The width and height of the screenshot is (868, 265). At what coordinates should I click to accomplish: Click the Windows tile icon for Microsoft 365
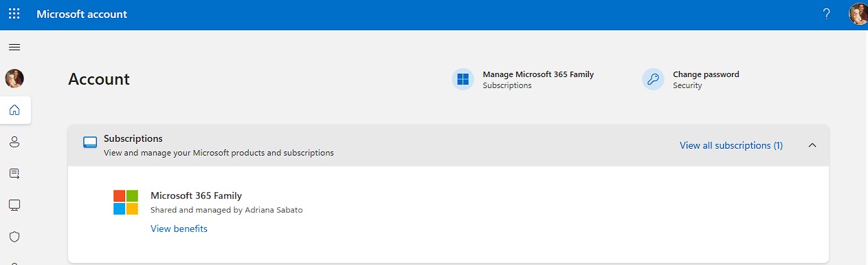pos(463,79)
